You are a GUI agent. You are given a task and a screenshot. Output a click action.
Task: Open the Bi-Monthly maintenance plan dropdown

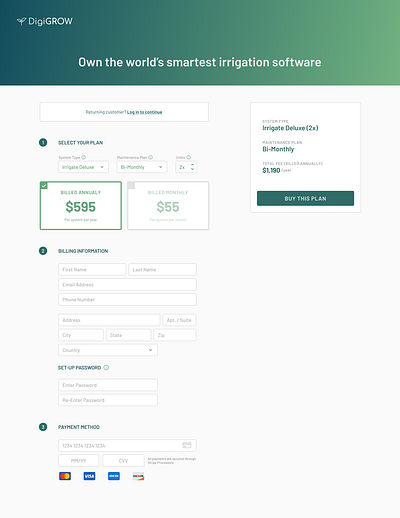pos(142,167)
